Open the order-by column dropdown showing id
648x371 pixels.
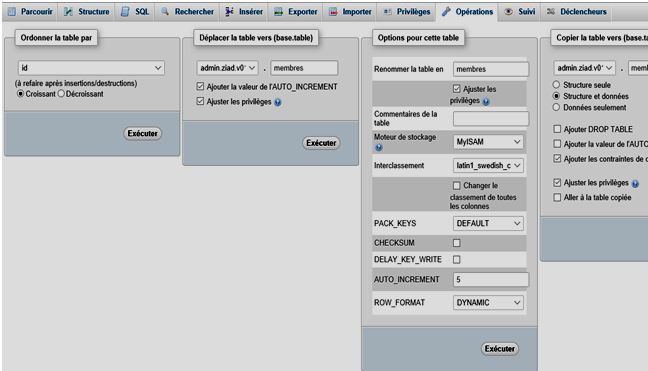91,68
